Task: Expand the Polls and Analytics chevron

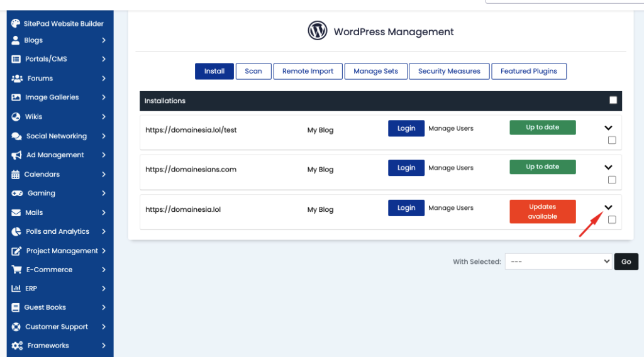Action: point(104,231)
